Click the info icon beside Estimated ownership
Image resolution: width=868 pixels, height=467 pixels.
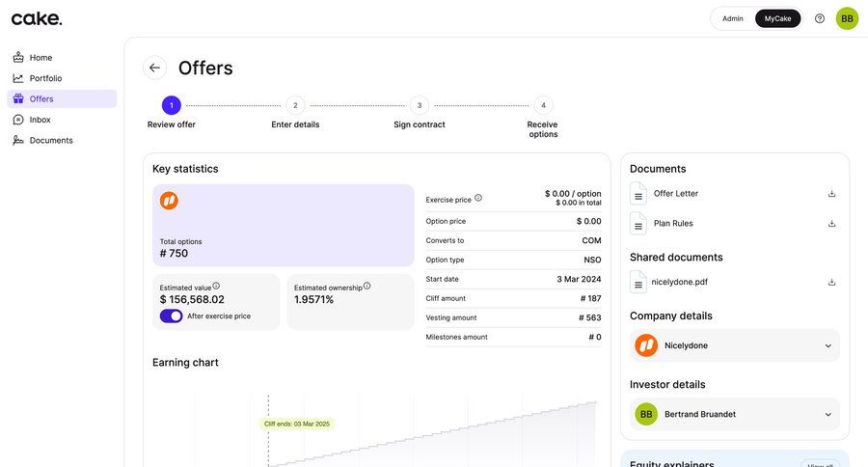[366, 286]
